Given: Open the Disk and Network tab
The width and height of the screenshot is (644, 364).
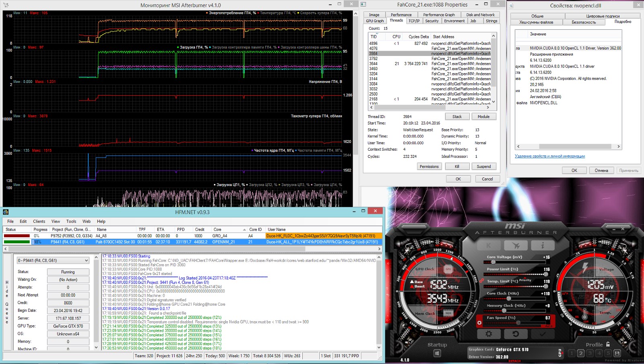Looking at the screenshot, I should tap(481, 15).
